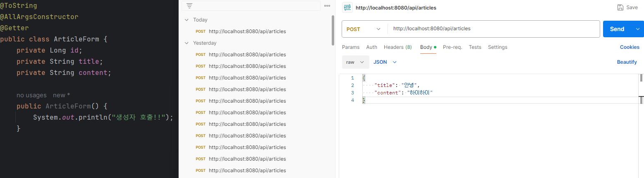Screen dimensions: 644x178
Task: Click the @AllArgsConstructor annotation
Action: pos(39,17)
